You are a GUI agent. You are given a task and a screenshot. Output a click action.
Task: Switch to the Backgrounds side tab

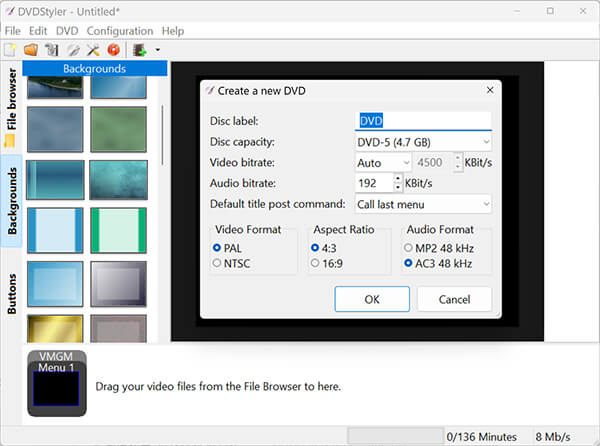click(x=11, y=201)
